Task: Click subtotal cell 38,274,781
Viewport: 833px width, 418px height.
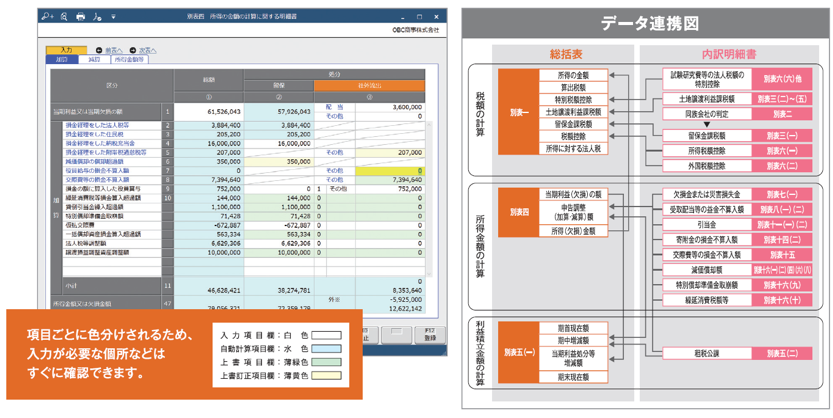Action: coord(279,286)
